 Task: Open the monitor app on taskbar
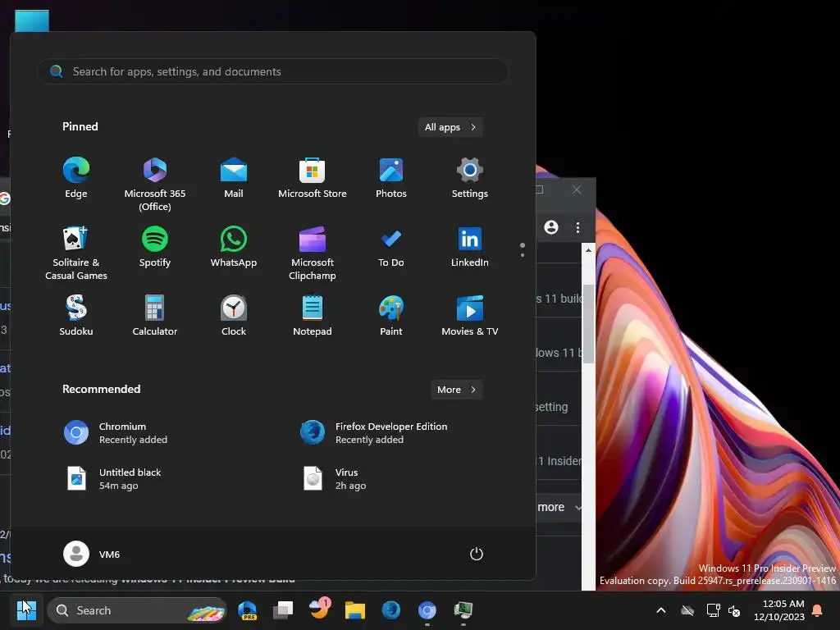point(463,610)
